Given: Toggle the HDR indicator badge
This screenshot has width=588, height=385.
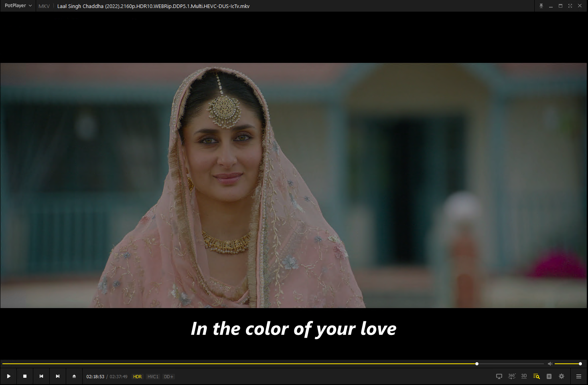Looking at the screenshot, I should 138,377.
